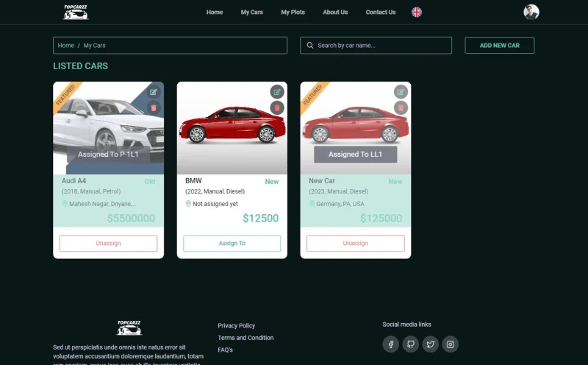Viewport: 588px width, 365px height.
Task: Delete the New Car listing
Action: coord(401,108)
